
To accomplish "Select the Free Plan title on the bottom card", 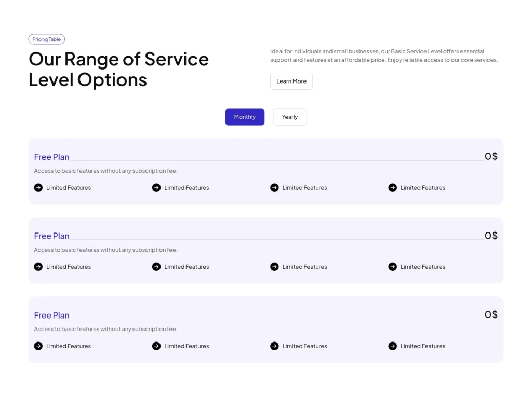I will click(51, 315).
